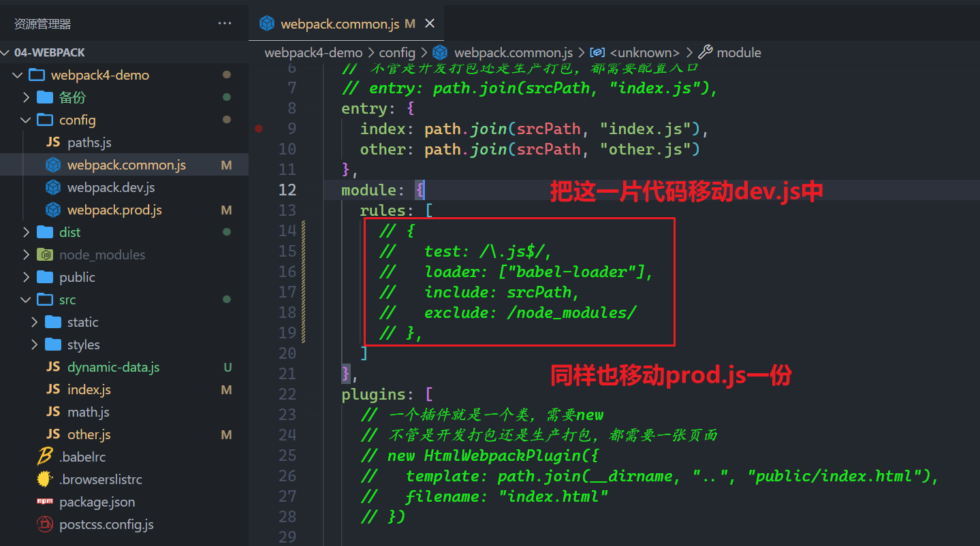Click the styles folder icon
This screenshot has width=980, height=546.
coord(53,344)
